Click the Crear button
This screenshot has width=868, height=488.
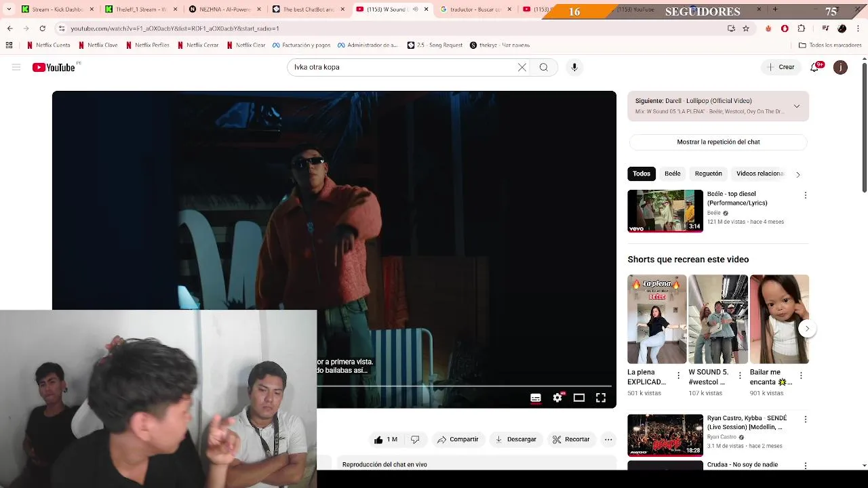781,67
